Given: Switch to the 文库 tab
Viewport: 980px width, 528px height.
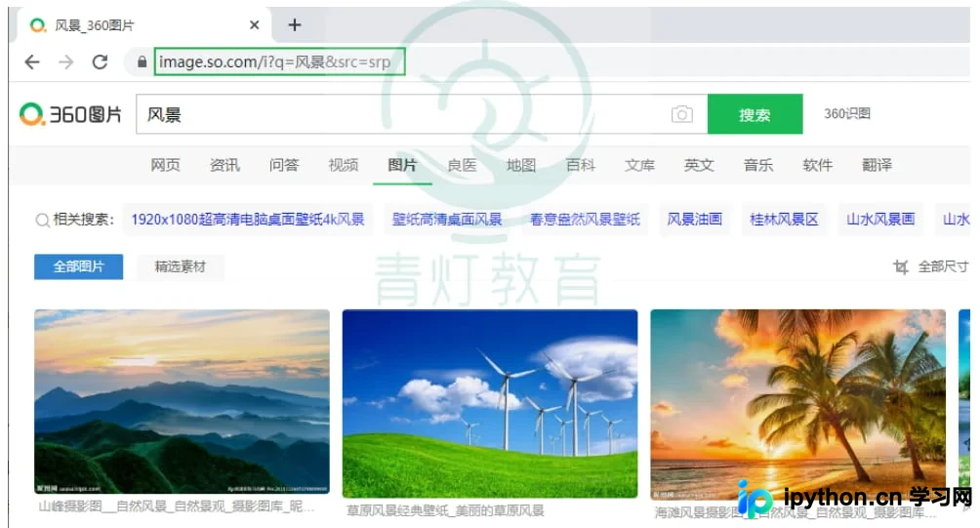Looking at the screenshot, I should [x=639, y=165].
